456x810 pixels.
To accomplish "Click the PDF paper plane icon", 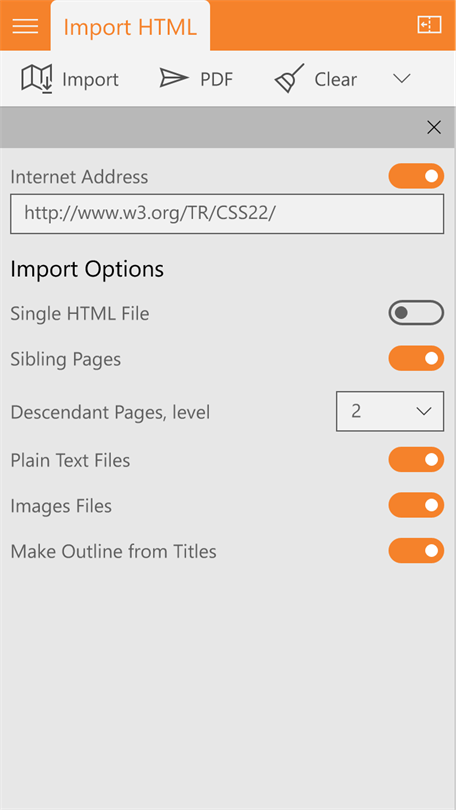I will click(x=174, y=79).
